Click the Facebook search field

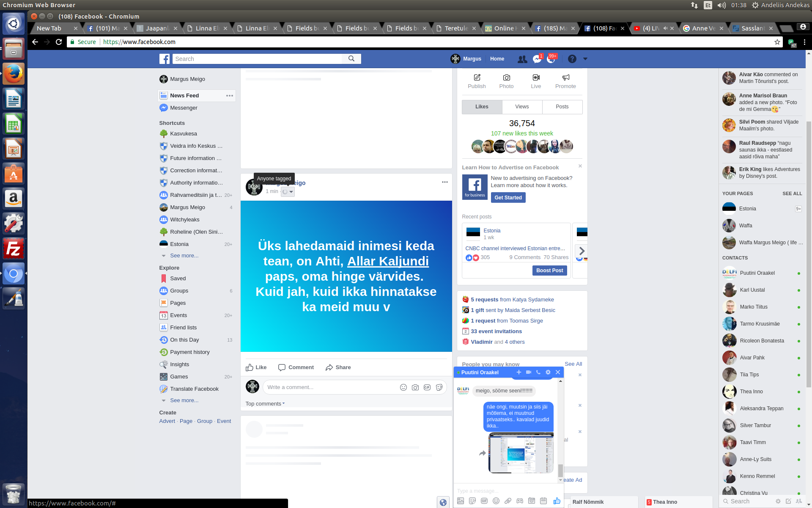point(257,59)
